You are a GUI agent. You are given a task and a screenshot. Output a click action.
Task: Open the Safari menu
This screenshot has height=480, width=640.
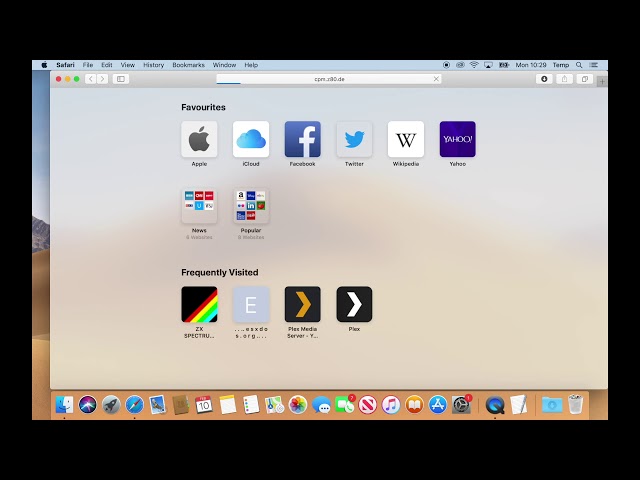click(x=65, y=65)
